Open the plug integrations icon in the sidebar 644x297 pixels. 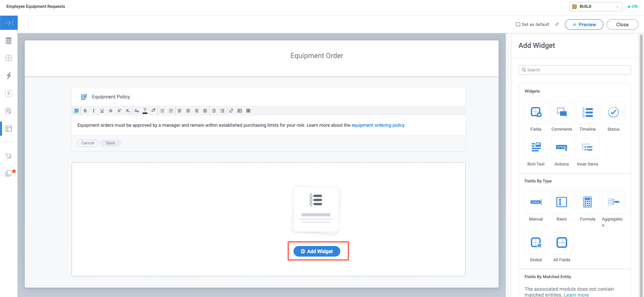coord(9,156)
